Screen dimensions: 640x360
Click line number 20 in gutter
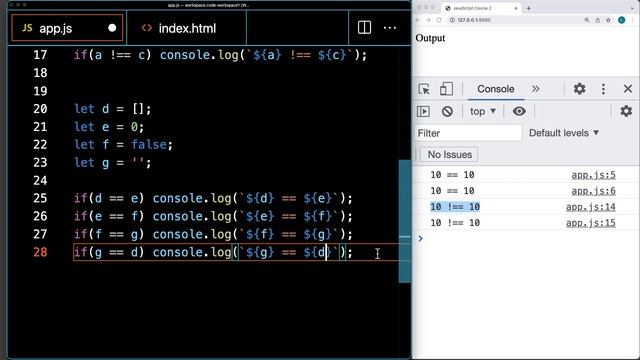tap(40, 109)
